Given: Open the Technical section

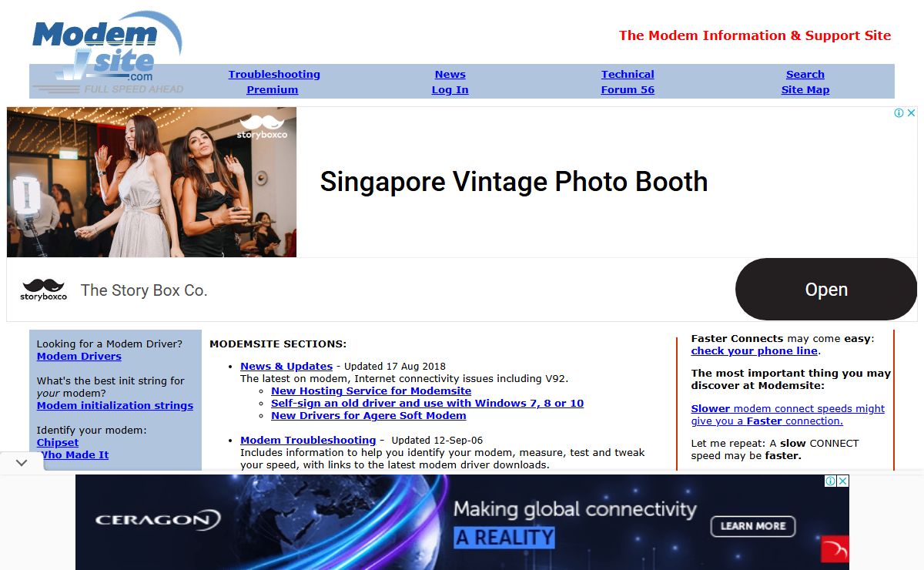Looking at the screenshot, I should coord(628,75).
